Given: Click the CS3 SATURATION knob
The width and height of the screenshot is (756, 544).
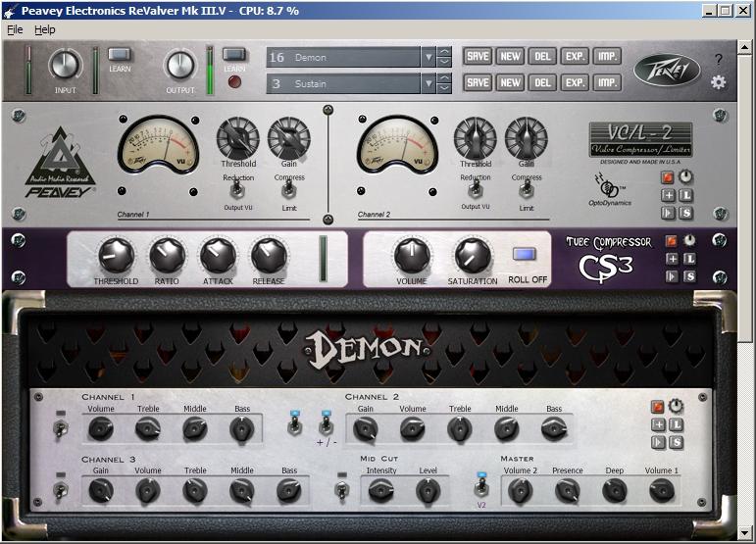Looking at the screenshot, I should click(x=473, y=256).
